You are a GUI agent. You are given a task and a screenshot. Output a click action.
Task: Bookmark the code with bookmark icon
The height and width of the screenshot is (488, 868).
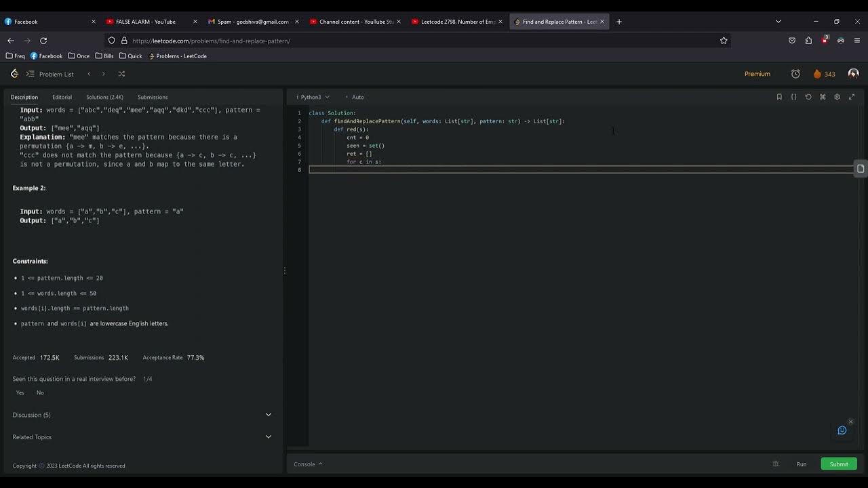pyautogui.click(x=779, y=97)
